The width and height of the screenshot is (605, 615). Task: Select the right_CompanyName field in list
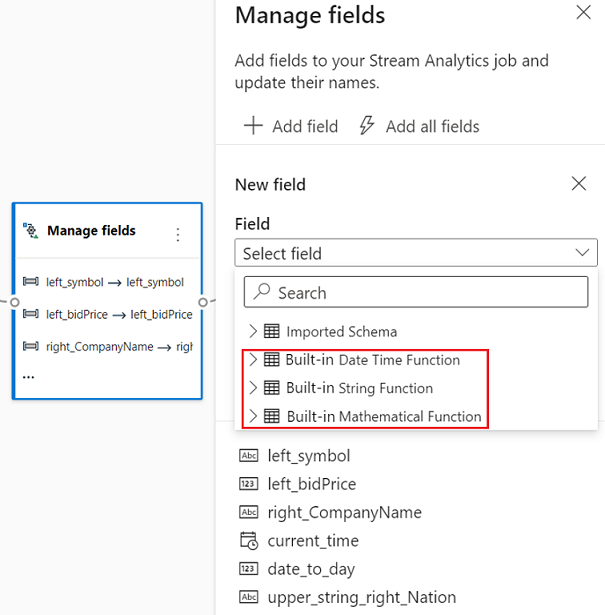344,512
